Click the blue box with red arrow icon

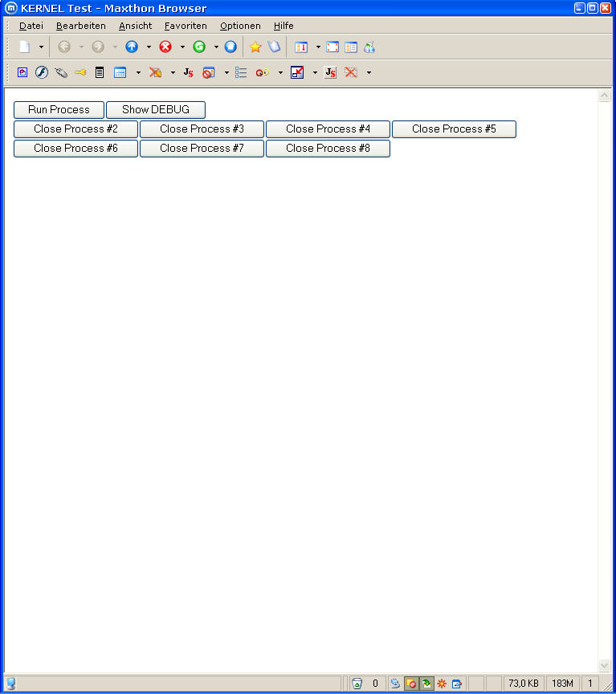point(297,72)
